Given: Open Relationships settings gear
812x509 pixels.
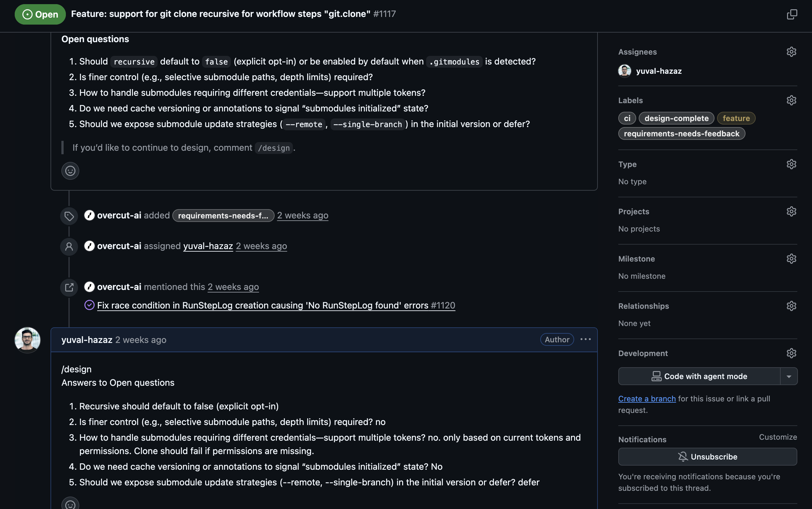Looking at the screenshot, I should coord(791,306).
